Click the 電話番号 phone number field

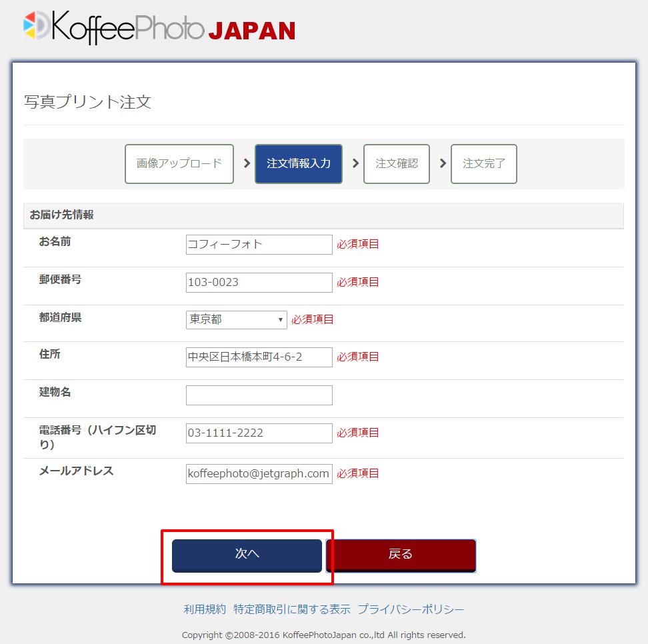[x=259, y=433]
